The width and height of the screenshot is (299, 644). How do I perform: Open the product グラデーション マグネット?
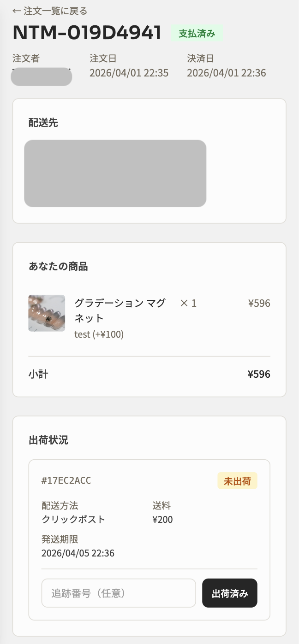click(x=120, y=310)
